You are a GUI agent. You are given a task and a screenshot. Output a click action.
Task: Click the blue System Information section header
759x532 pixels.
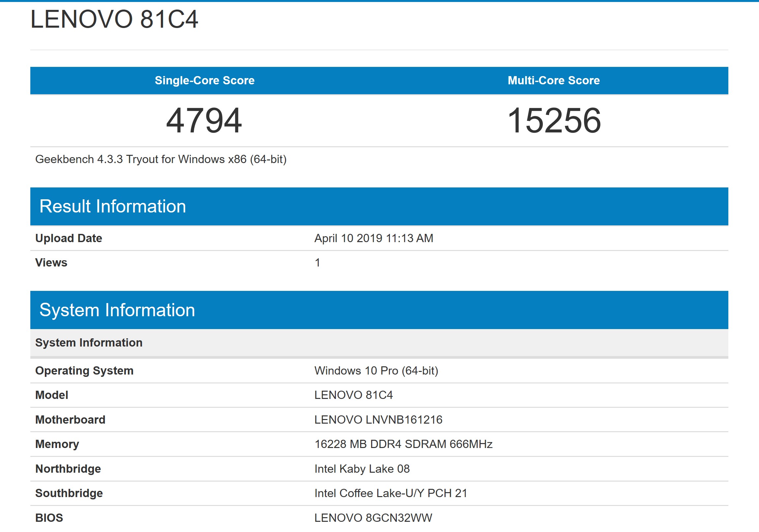pos(379,310)
